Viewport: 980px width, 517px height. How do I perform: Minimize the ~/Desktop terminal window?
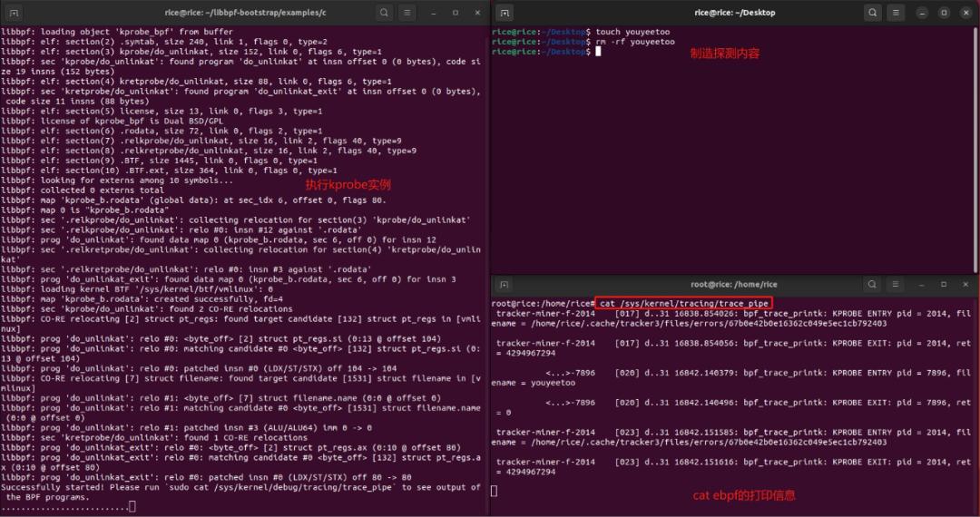pos(923,13)
